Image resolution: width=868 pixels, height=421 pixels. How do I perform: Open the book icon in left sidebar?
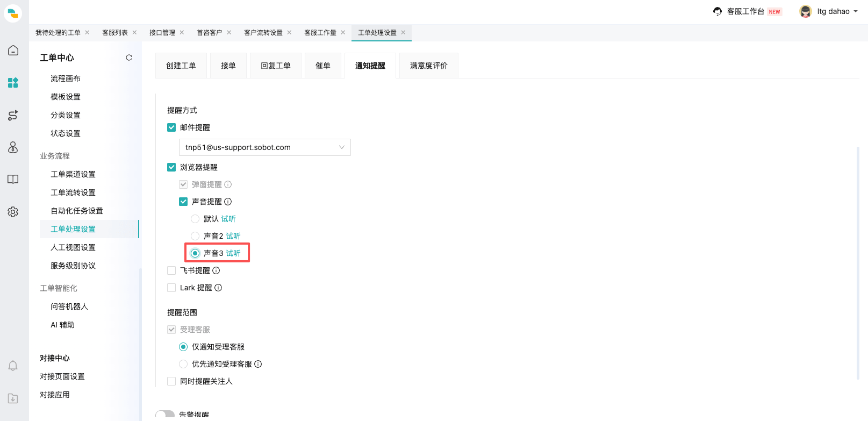[x=13, y=180]
